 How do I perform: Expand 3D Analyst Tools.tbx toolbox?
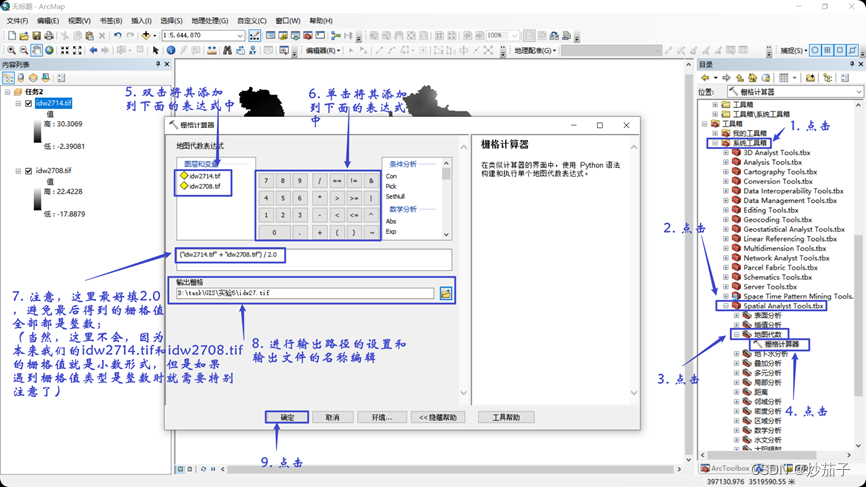click(x=726, y=152)
